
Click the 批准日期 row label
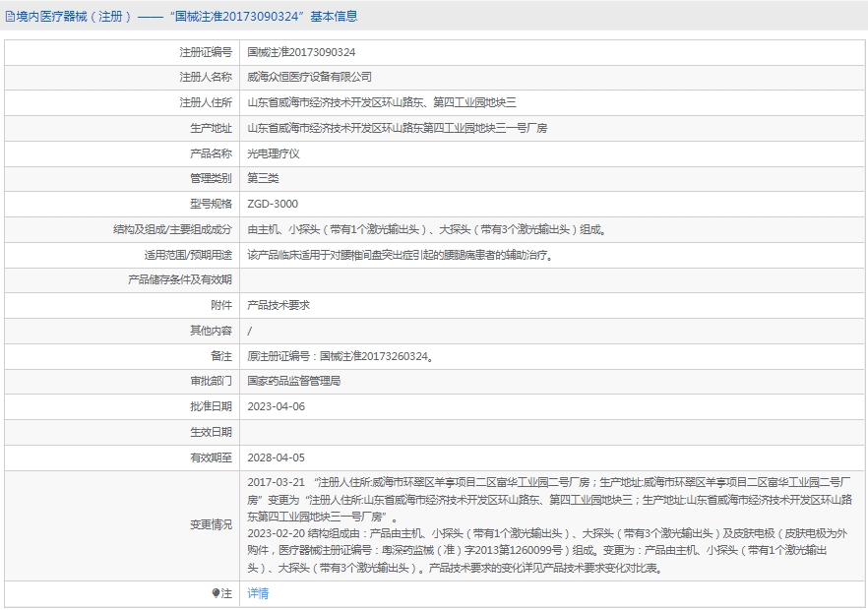211,406
